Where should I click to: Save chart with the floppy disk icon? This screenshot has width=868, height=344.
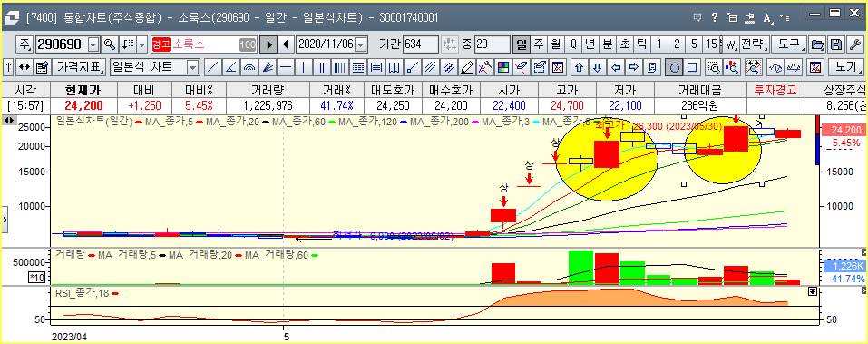tap(837, 44)
